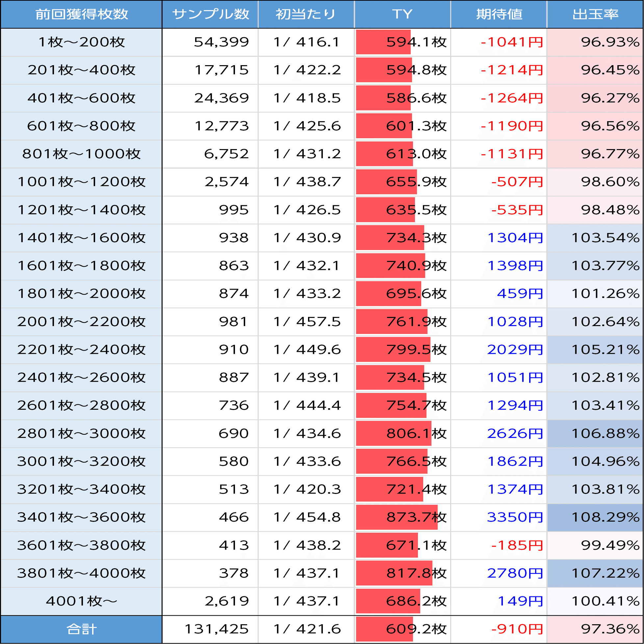
Task: Select the 3350円 expected value cell
Action: [x=515, y=517]
